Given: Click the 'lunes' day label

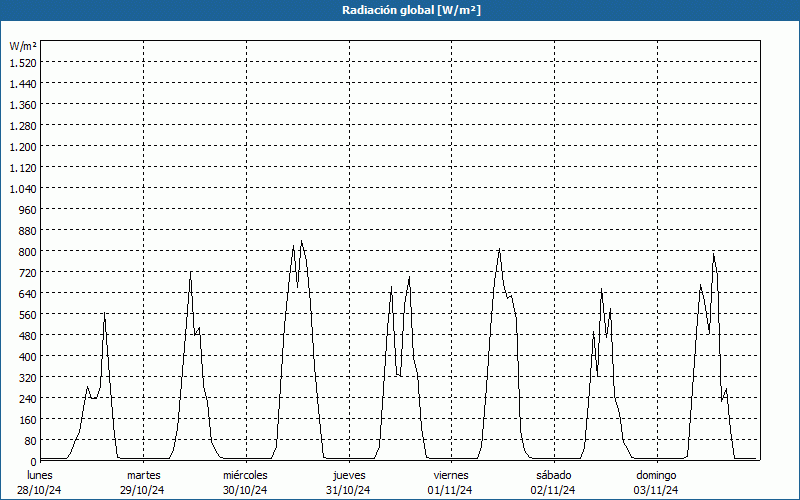Looking at the screenshot, I should point(40,475).
